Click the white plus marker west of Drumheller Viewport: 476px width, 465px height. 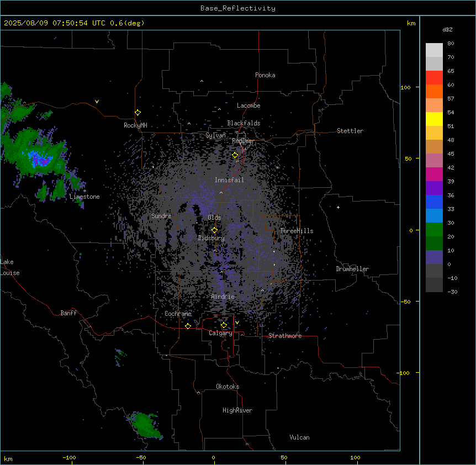click(338, 207)
